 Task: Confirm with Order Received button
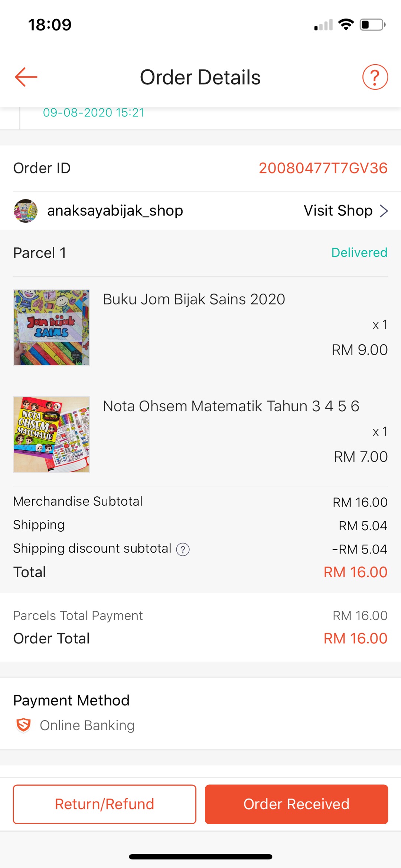pos(296,804)
